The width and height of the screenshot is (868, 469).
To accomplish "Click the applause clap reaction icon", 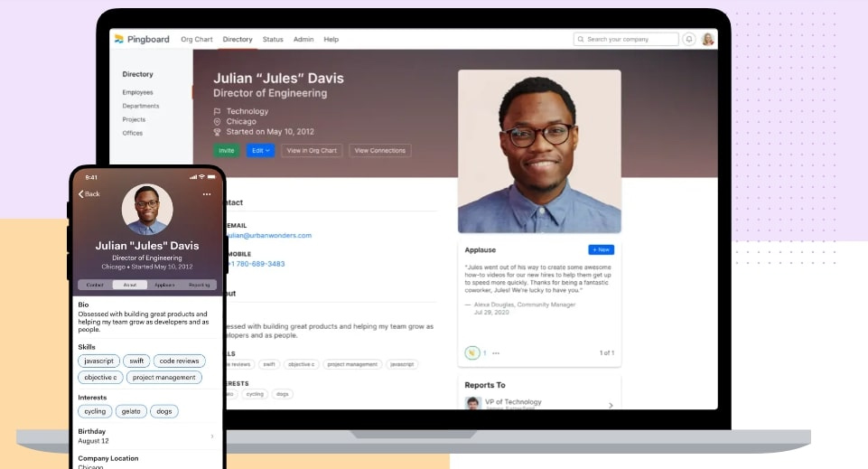I will [x=471, y=352].
